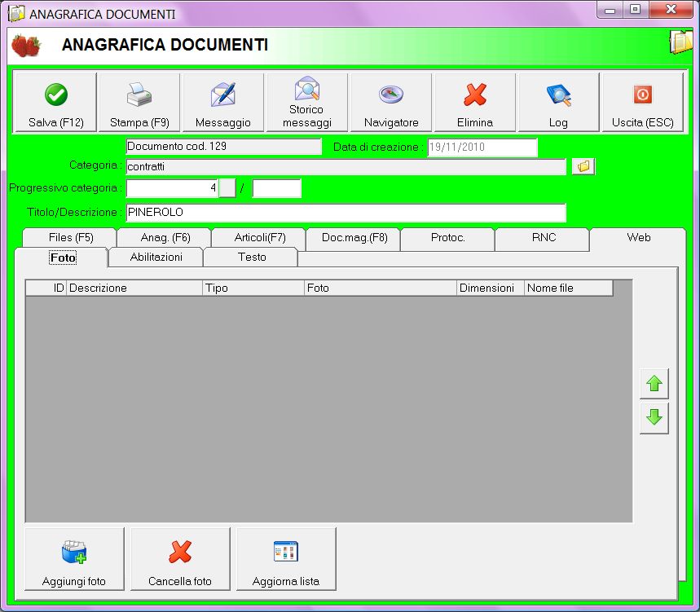The width and height of the screenshot is (700, 612).
Task: Add a photo with Aggiungi foto
Action: pyautogui.click(x=74, y=559)
